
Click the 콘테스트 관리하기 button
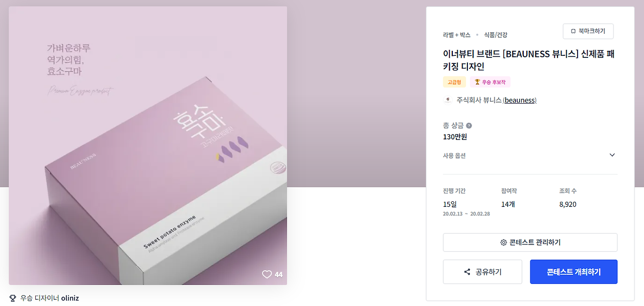pyautogui.click(x=530, y=243)
